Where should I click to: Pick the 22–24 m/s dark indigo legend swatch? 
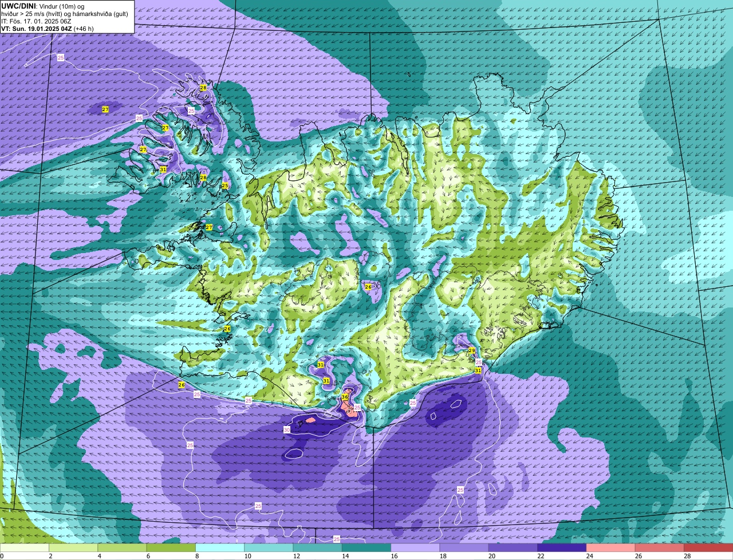click(562, 547)
